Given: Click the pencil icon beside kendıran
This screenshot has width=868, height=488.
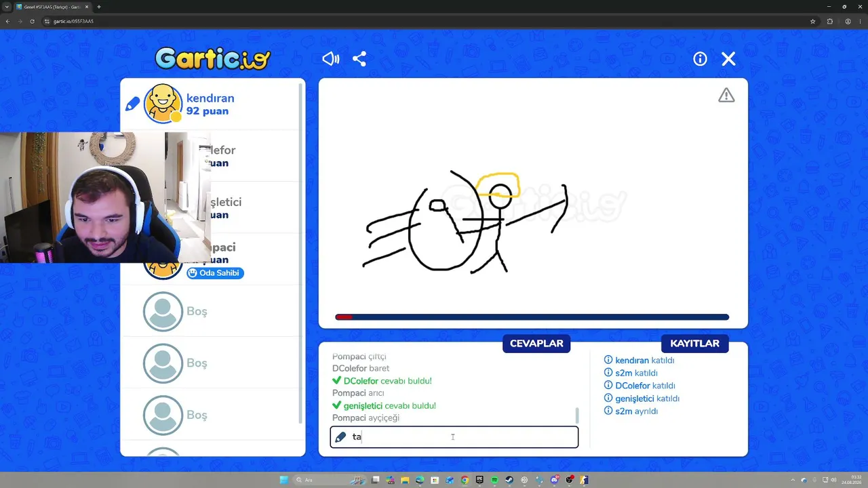Looking at the screenshot, I should tap(132, 104).
